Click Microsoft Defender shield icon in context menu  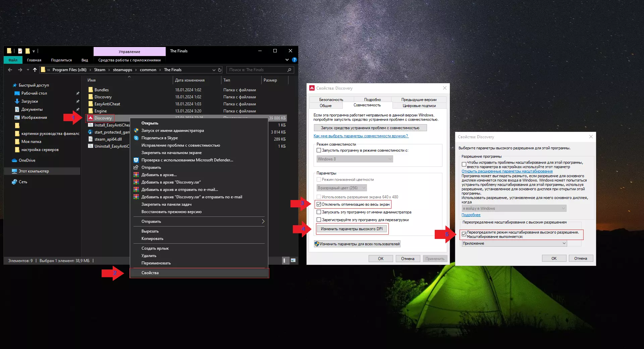coord(136,160)
